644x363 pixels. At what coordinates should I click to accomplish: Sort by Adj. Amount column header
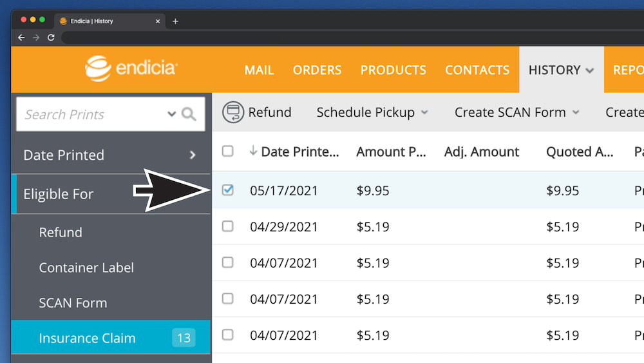point(481,152)
